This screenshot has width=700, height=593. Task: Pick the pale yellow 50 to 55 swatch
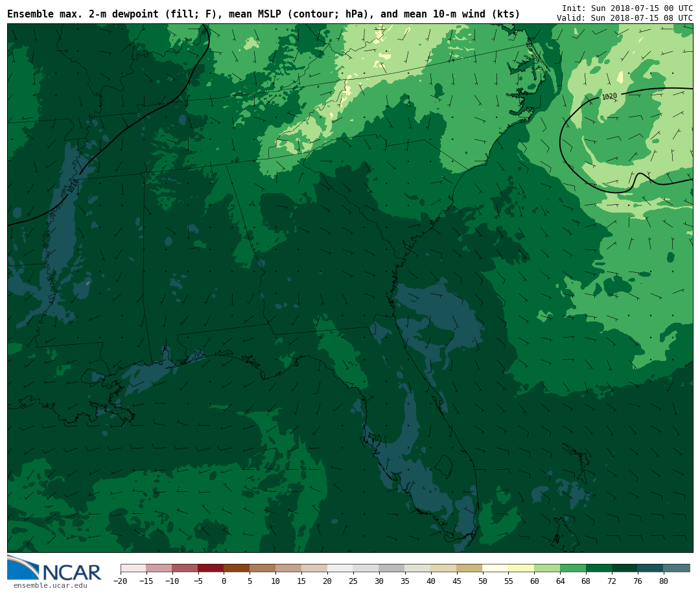click(x=495, y=568)
